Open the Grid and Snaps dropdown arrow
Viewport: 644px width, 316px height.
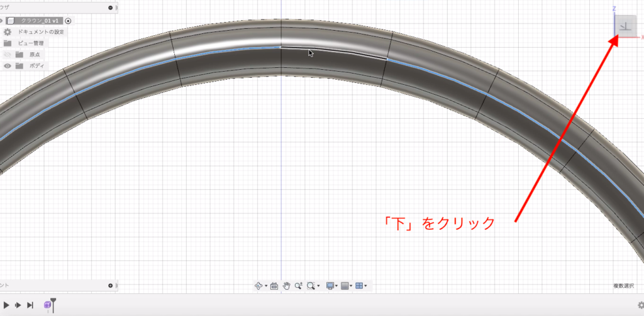pyautogui.click(x=351, y=286)
